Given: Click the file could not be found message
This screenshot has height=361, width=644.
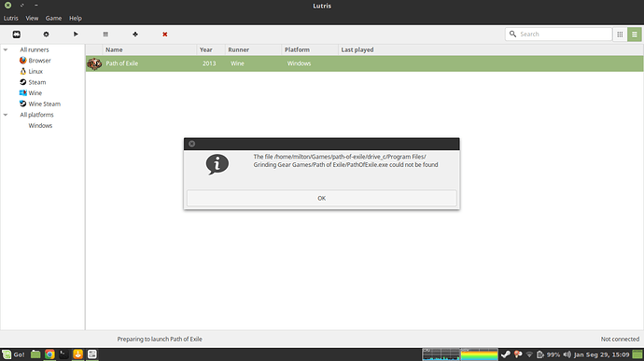Looking at the screenshot, I should [x=345, y=160].
